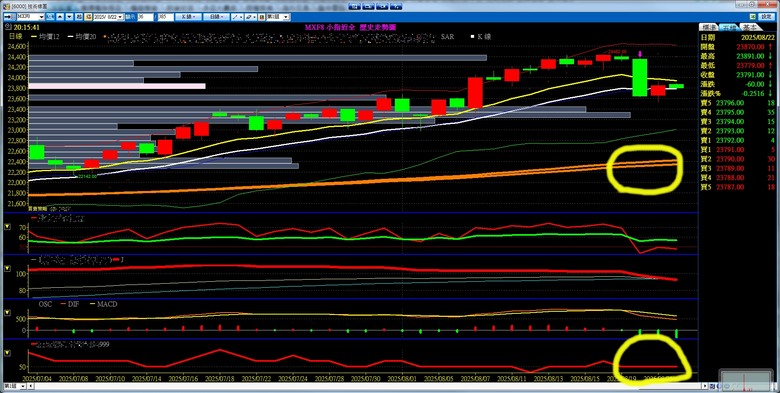Open the 日線 period dropdown button

tap(216, 17)
